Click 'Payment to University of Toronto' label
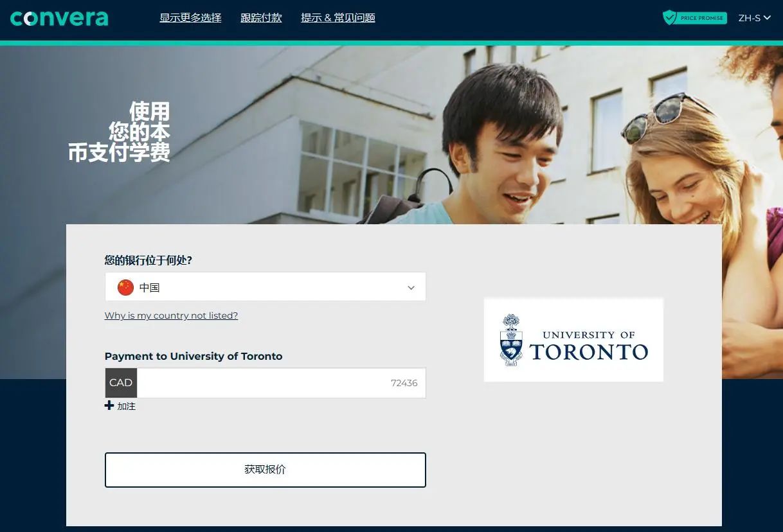783x532 pixels. pyautogui.click(x=194, y=356)
